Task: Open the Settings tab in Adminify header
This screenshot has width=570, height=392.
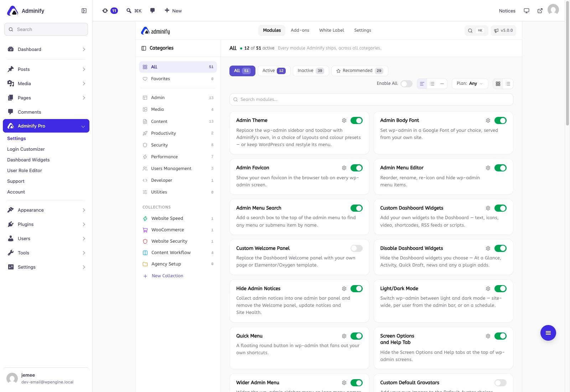Action: point(363,30)
